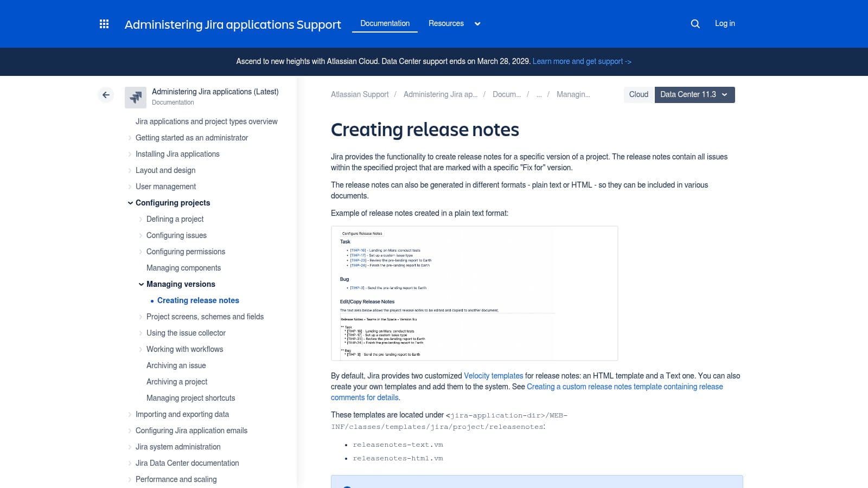Expand Performance and scaling
The height and width of the screenshot is (488, 868).
(130, 479)
